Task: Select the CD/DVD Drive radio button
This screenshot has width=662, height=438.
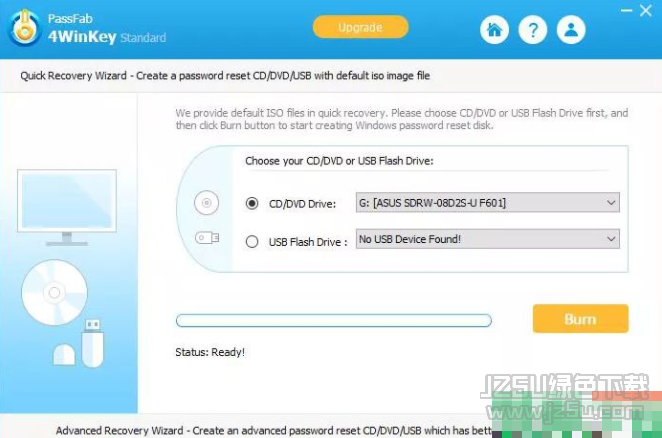Action: (252, 203)
